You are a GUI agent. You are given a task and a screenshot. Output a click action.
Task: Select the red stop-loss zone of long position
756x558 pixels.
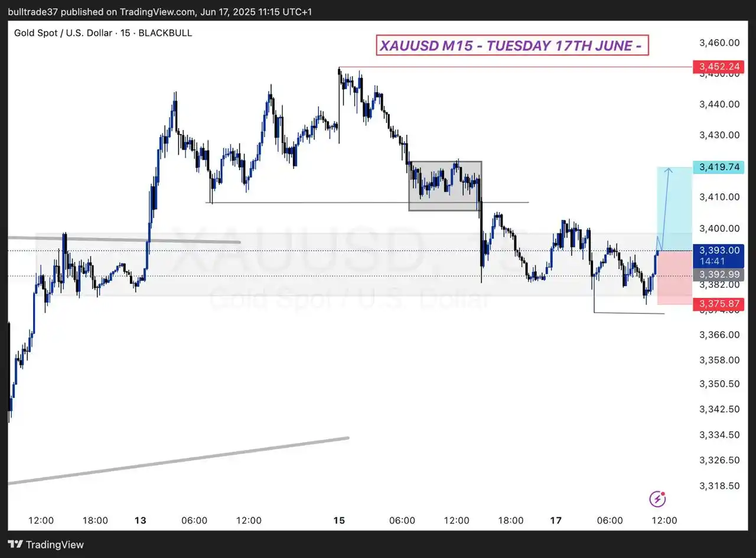tap(674, 277)
